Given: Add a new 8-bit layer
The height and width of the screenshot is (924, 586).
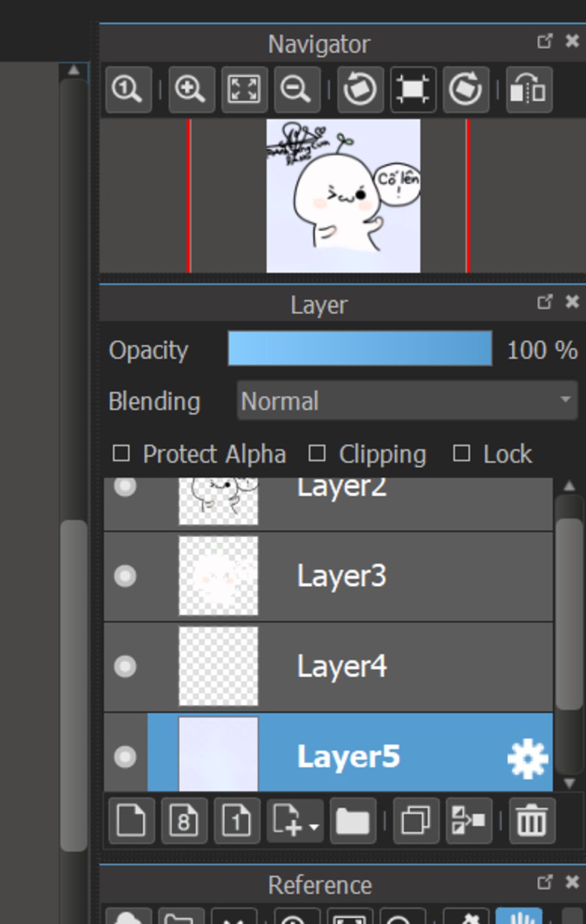Looking at the screenshot, I should coord(184,821).
